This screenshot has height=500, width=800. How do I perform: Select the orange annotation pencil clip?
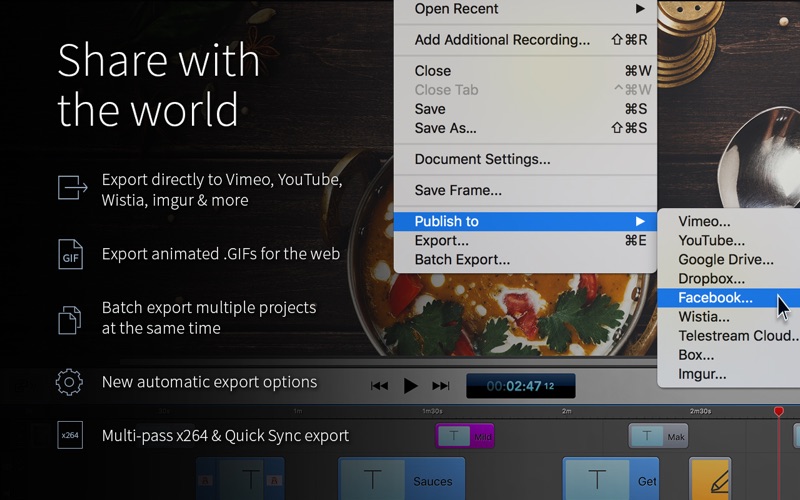(x=710, y=480)
